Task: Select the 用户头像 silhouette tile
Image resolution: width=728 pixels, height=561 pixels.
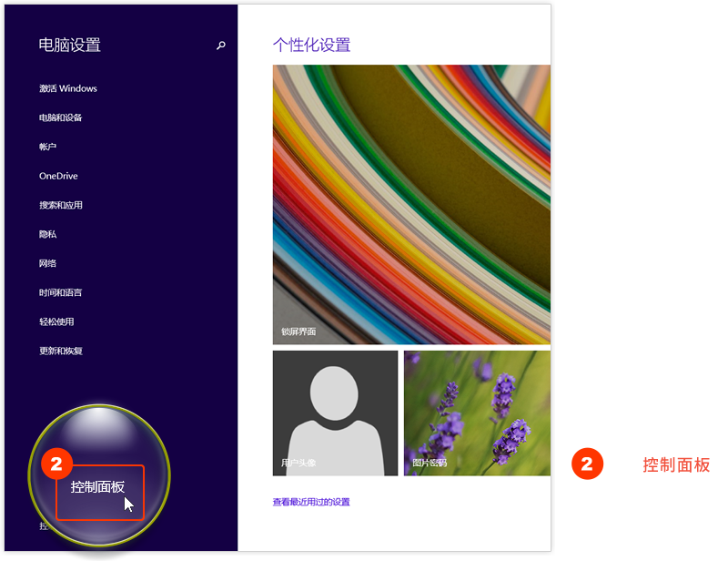Action: pyautogui.click(x=335, y=413)
